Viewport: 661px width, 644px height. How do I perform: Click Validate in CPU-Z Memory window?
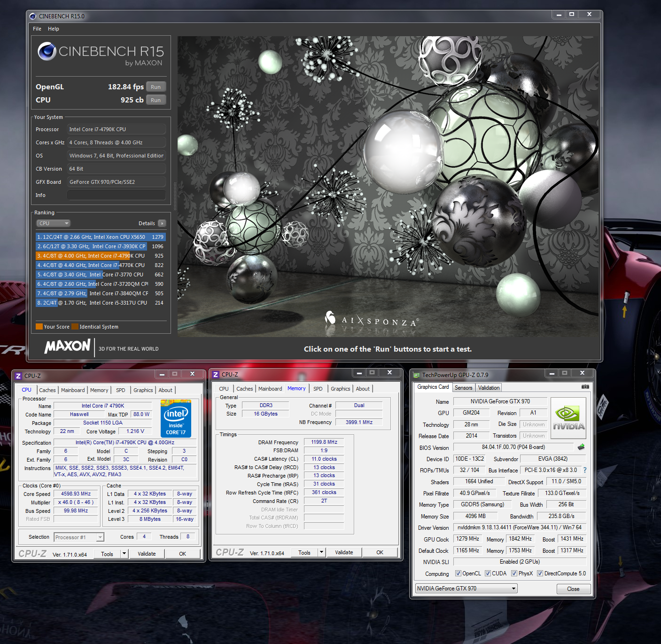(344, 552)
